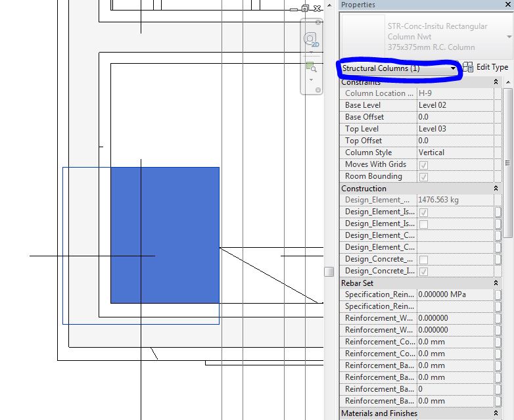Minimize the drawing view window
Image resolution: width=514 pixels, height=420 pixels.
pos(294,9)
